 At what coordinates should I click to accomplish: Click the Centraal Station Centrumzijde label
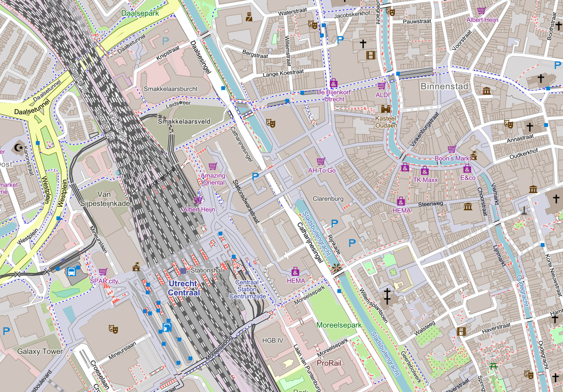click(247, 290)
